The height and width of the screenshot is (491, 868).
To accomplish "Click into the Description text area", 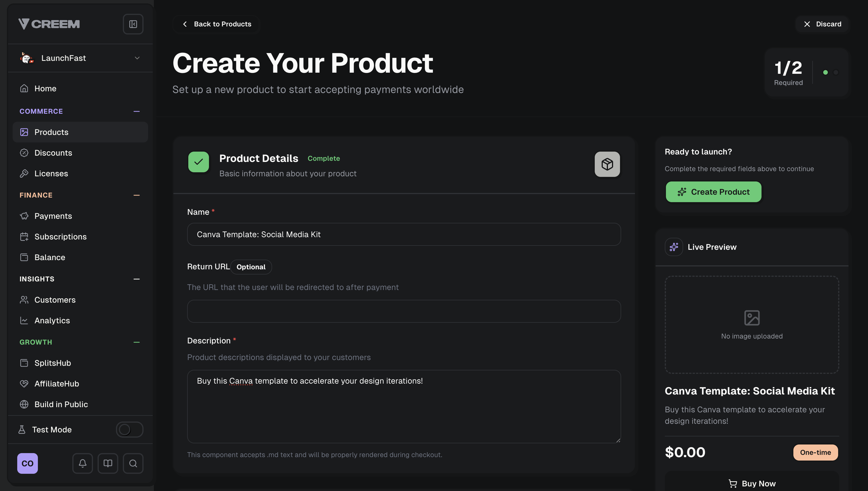I will (x=404, y=407).
